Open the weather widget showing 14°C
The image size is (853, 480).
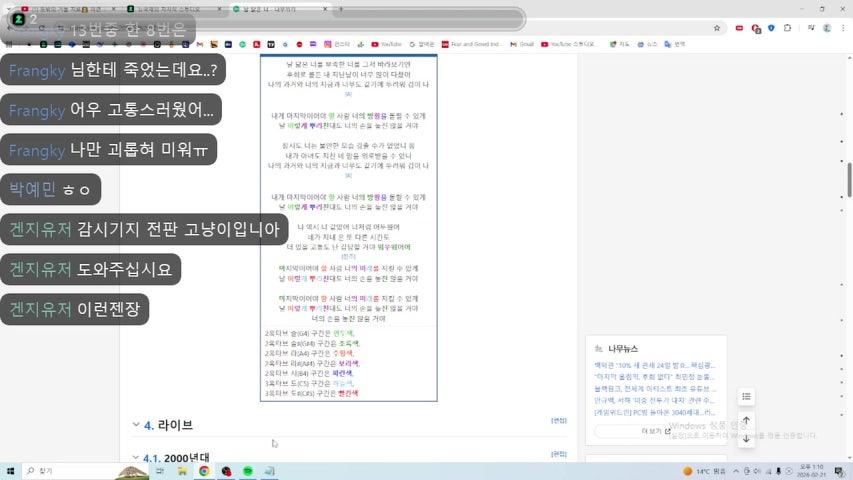click(x=704, y=471)
